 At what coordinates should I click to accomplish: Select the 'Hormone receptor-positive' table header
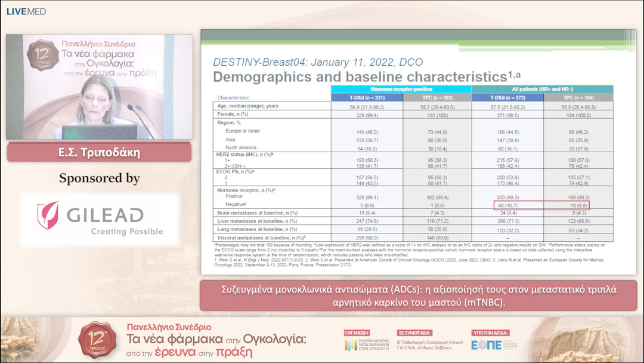click(402, 89)
